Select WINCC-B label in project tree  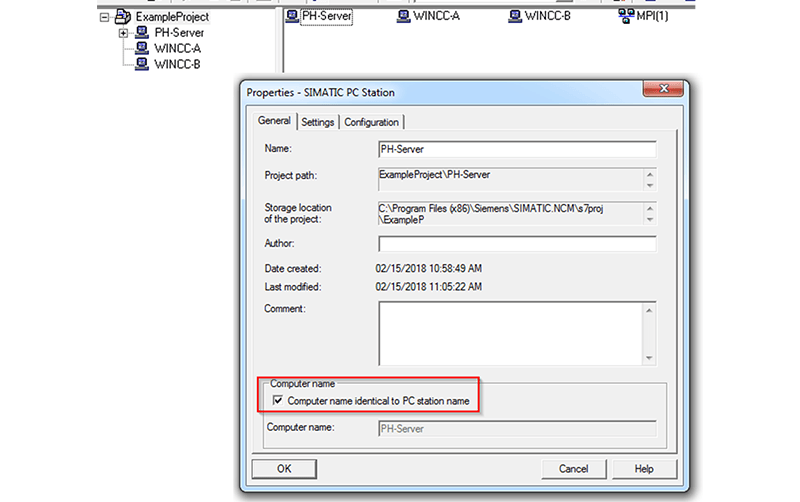pyautogui.click(x=177, y=64)
